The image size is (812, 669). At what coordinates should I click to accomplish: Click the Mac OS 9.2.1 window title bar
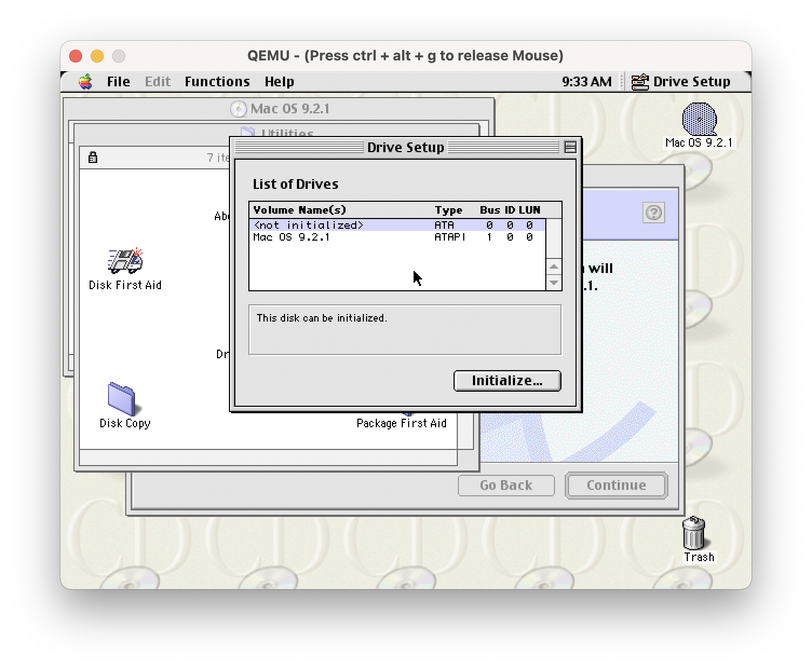(x=279, y=108)
